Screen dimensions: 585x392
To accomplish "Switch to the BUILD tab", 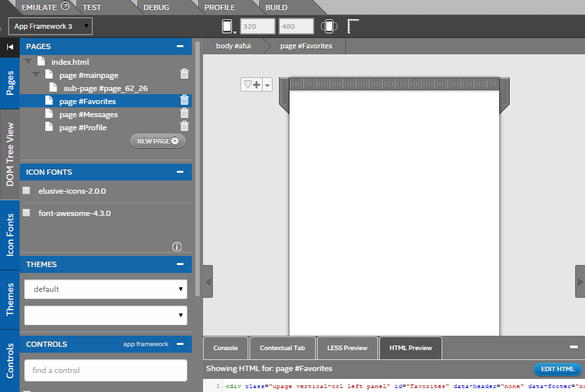I will pyautogui.click(x=276, y=7).
